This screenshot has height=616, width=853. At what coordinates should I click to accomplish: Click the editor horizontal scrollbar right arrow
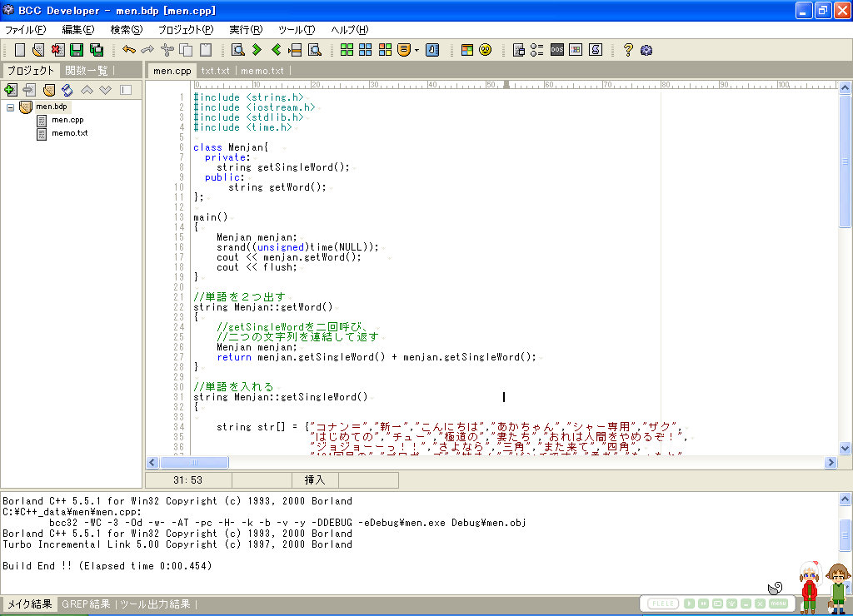click(x=831, y=463)
